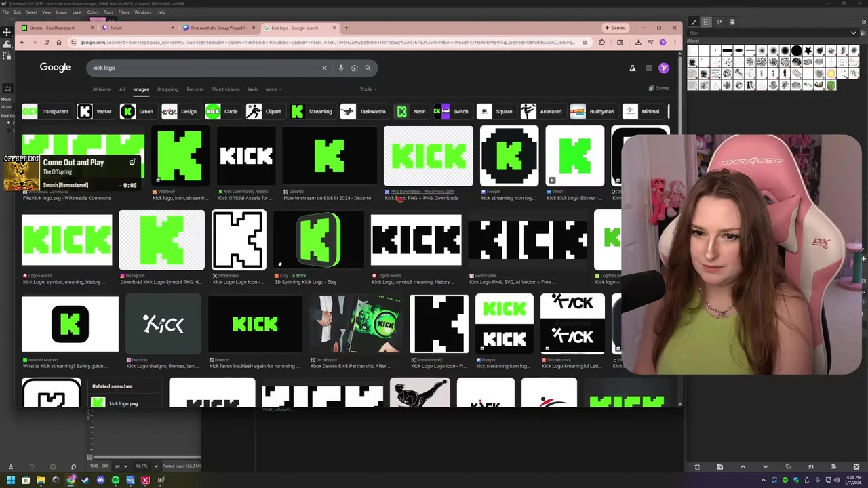Start voice search with microphone

pyautogui.click(x=340, y=68)
